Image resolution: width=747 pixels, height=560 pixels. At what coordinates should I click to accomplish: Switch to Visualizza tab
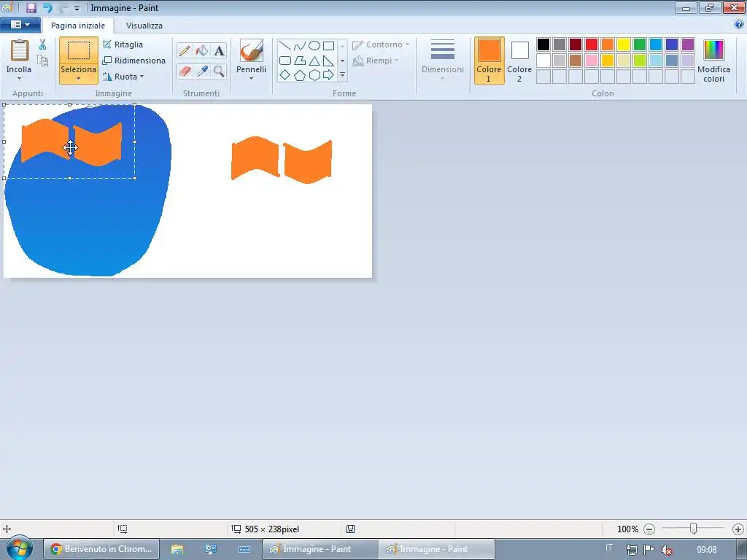coord(144,26)
